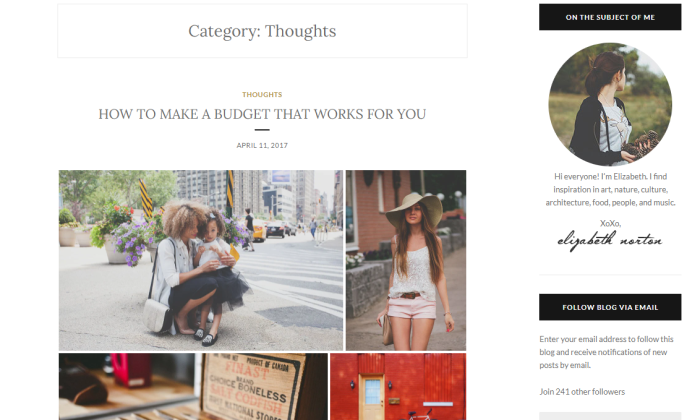View the woman in sun hat photo
The width and height of the screenshot is (700, 420).
tap(406, 260)
